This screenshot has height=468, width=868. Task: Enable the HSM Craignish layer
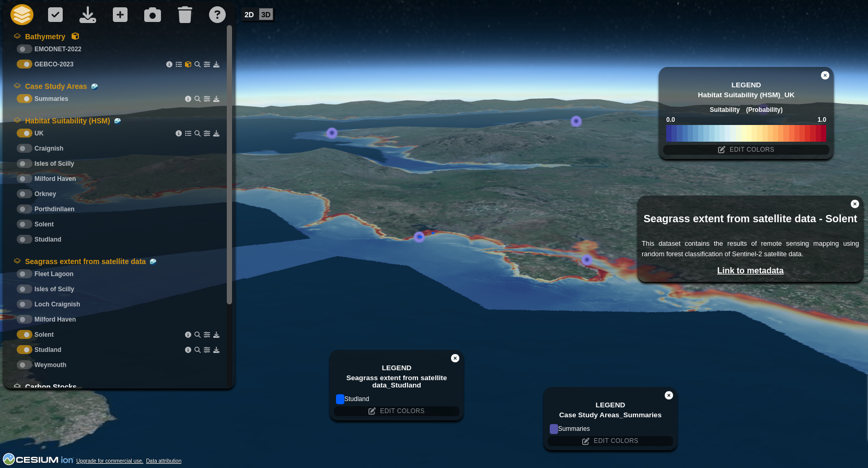click(x=24, y=149)
